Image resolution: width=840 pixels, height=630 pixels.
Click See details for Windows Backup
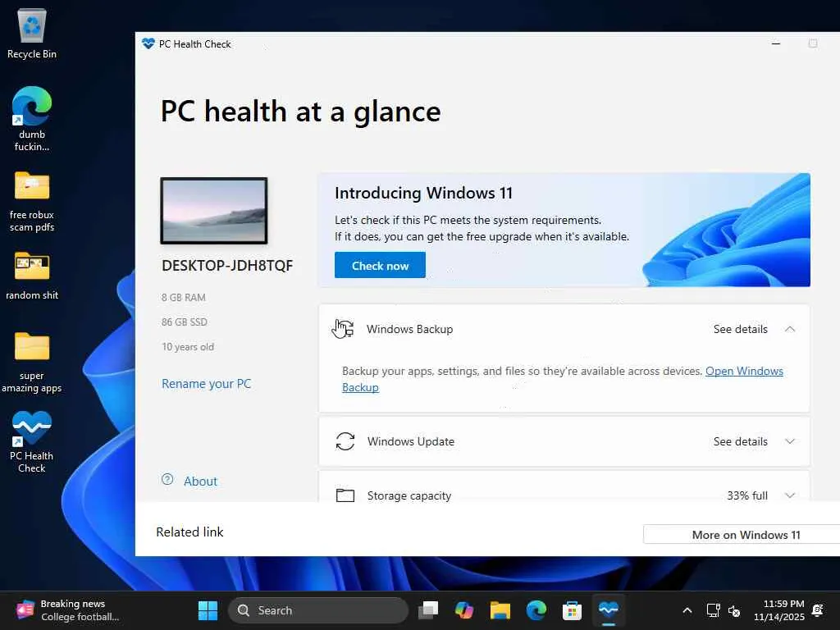[x=741, y=329]
